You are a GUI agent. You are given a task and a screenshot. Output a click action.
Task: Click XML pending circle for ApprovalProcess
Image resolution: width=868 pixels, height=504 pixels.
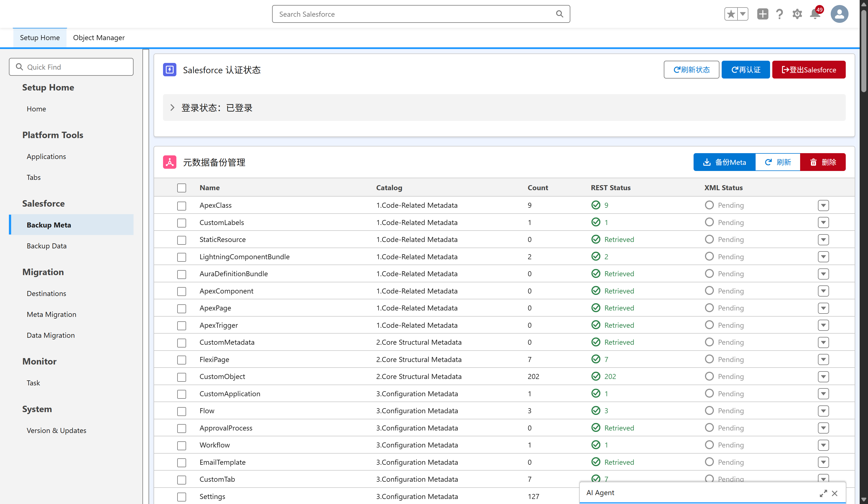709,428
